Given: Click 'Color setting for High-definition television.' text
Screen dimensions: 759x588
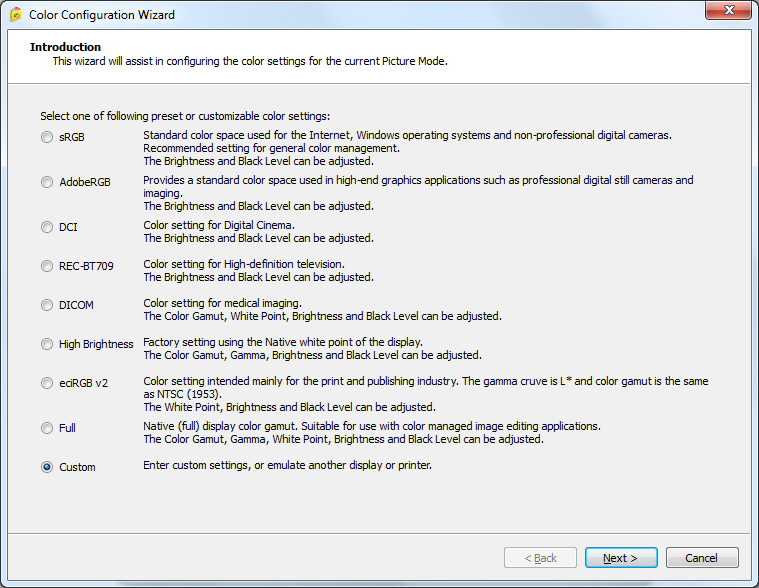Looking at the screenshot, I should (x=244, y=264).
